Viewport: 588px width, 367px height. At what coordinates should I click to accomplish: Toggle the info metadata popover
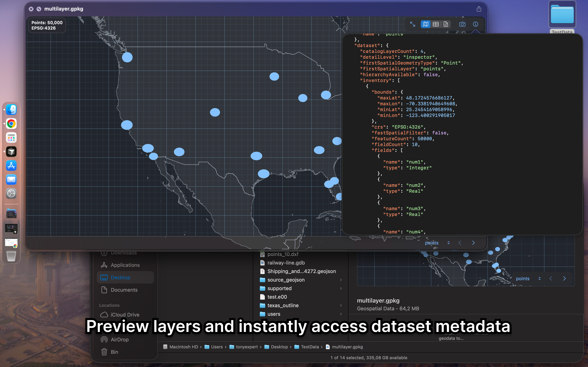[x=476, y=24]
